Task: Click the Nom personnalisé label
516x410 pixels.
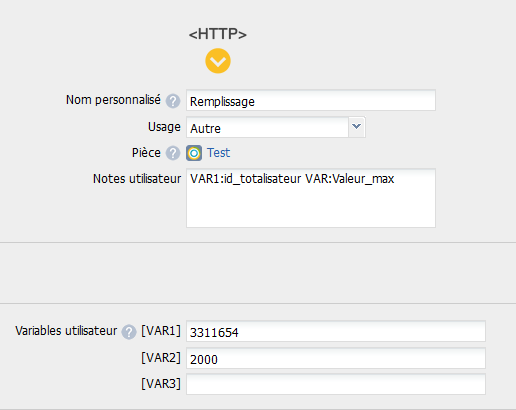Action: coord(113,100)
